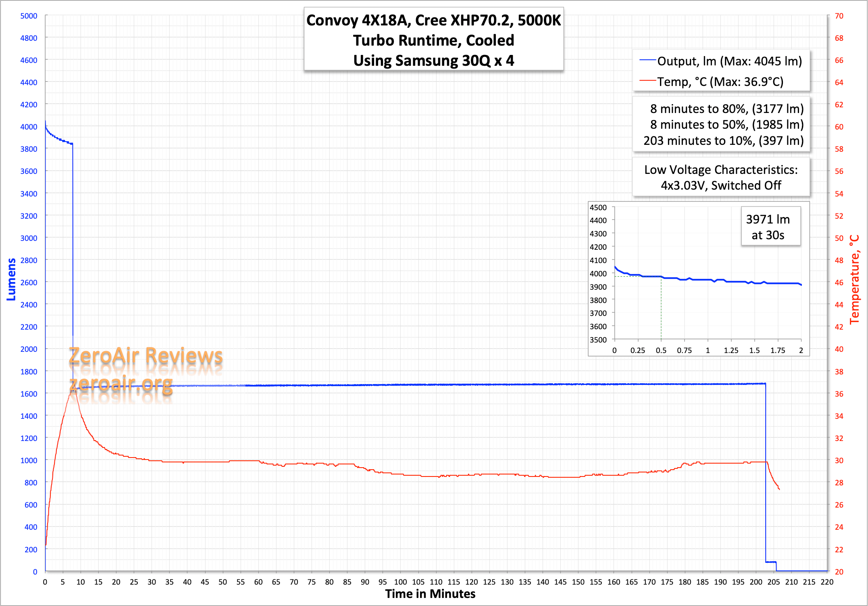Click the Lumens axis title
The image size is (868, 606).
(11, 279)
